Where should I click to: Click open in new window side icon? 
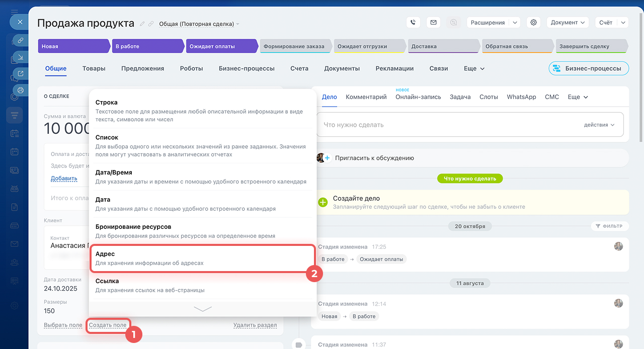(x=21, y=73)
